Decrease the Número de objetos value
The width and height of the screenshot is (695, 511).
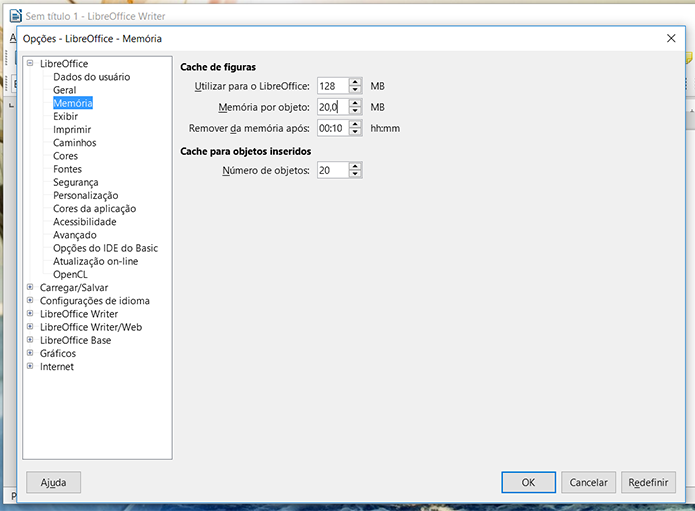tap(355, 174)
